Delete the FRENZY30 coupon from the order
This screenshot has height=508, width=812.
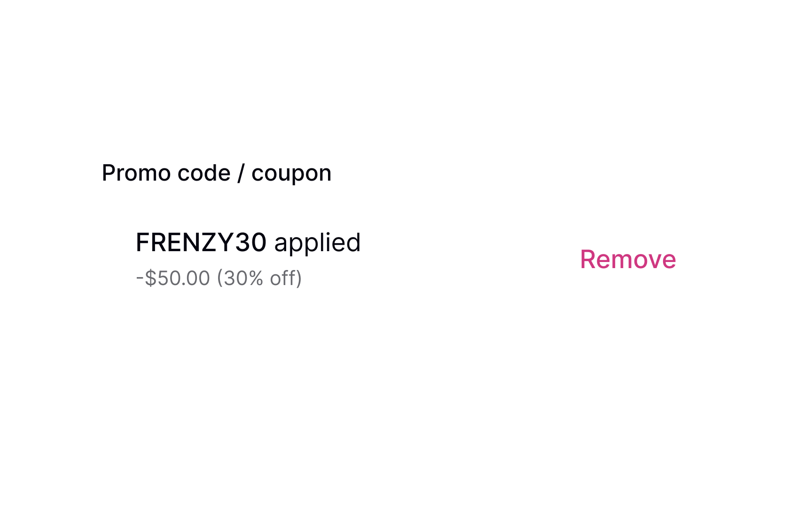[x=628, y=259]
